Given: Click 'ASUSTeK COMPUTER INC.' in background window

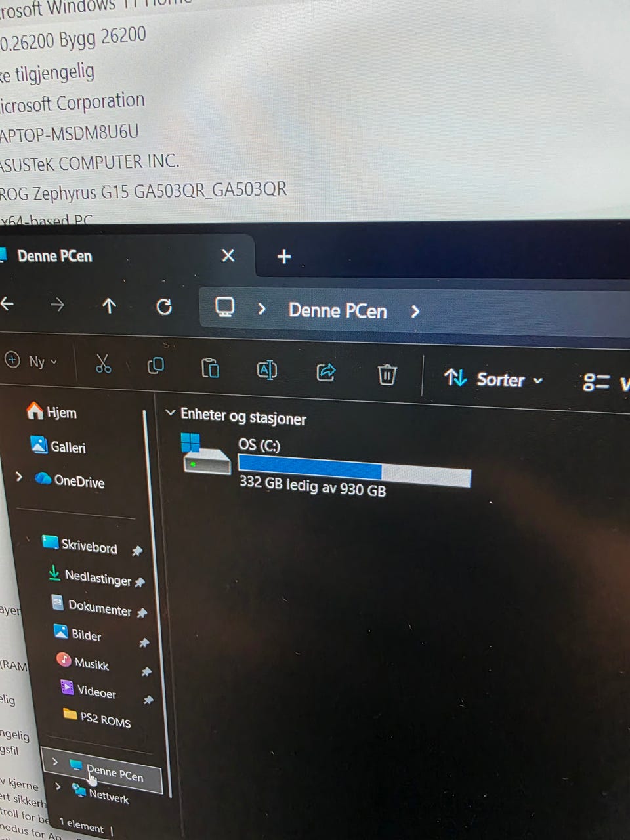Looking at the screenshot, I should tap(89, 162).
